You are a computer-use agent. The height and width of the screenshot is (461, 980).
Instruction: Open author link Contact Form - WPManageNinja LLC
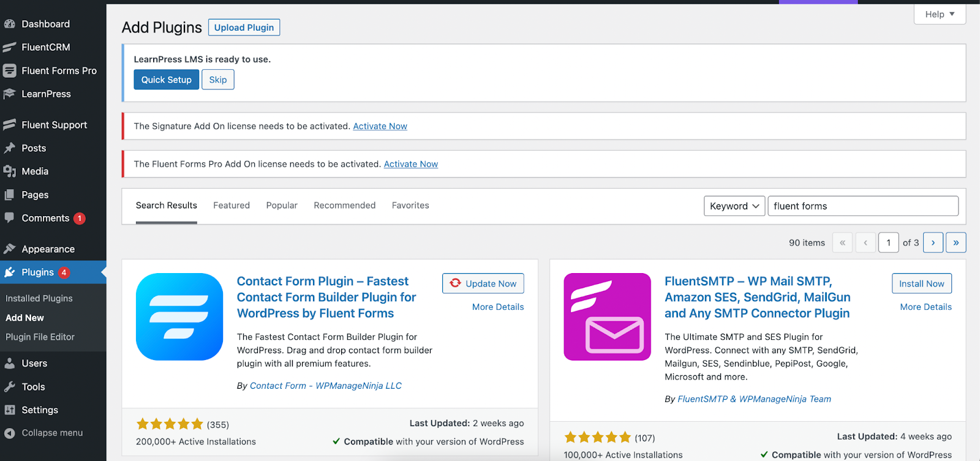point(326,386)
